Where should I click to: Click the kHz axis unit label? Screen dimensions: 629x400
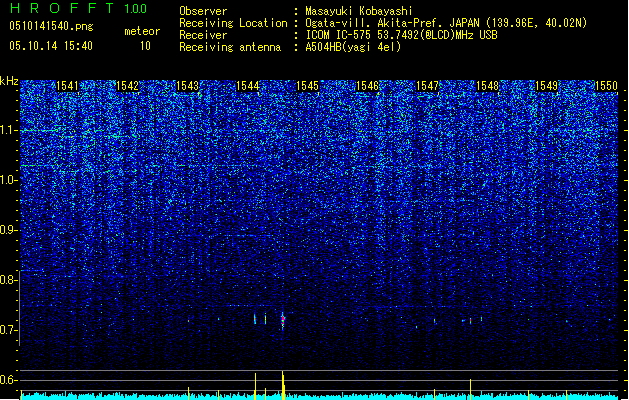(x=9, y=81)
